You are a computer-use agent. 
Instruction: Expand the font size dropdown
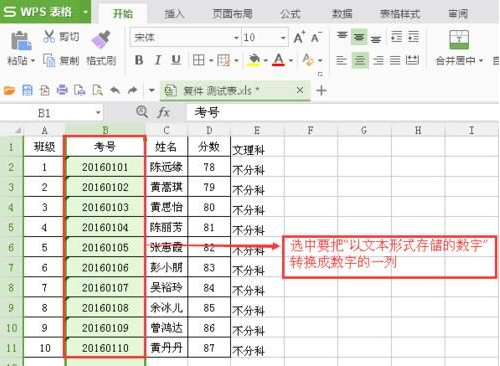tap(283, 38)
